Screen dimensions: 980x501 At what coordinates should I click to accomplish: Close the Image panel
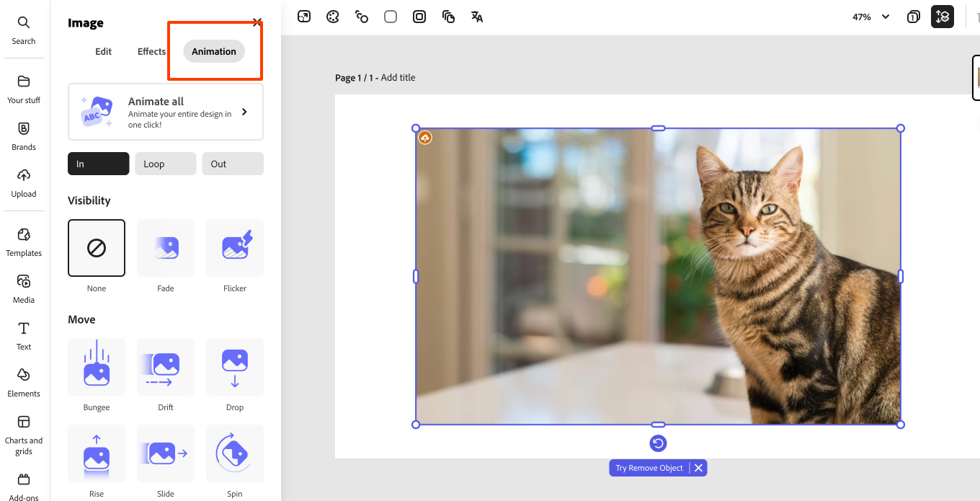(x=257, y=22)
